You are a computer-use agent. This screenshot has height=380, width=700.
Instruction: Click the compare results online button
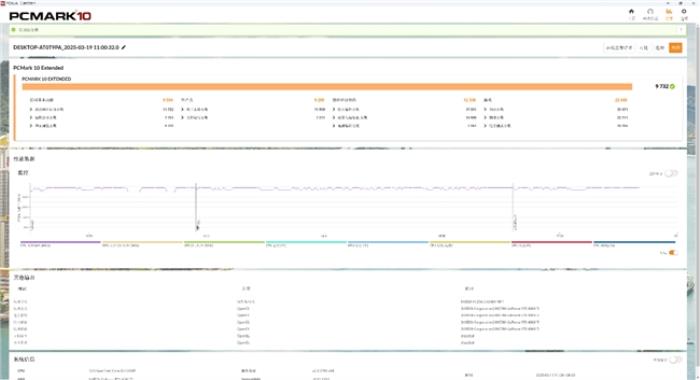point(619,48)
